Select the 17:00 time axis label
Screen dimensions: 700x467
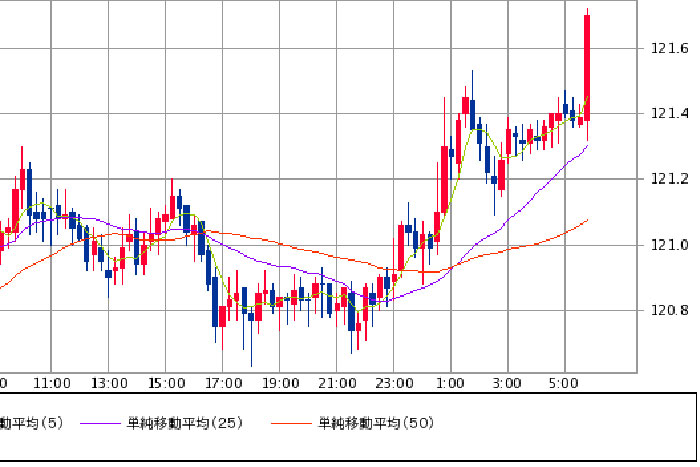click(x=223, y=383)
